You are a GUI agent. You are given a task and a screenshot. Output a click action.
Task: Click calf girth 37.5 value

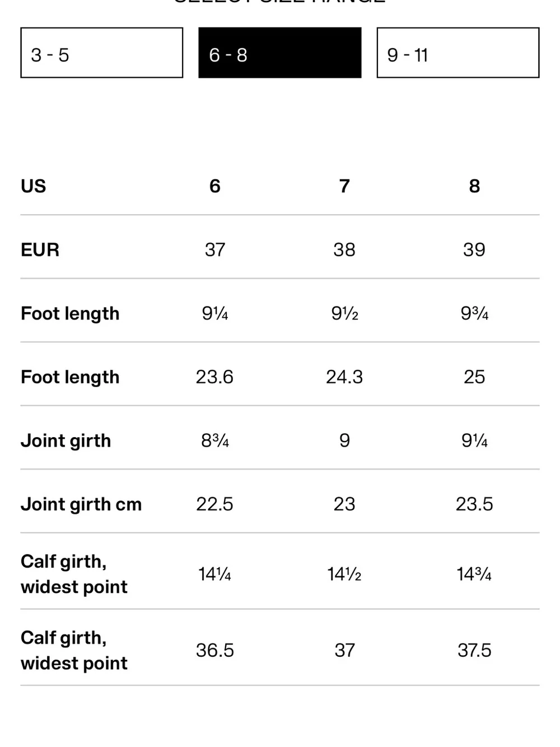tap(474, 650)
